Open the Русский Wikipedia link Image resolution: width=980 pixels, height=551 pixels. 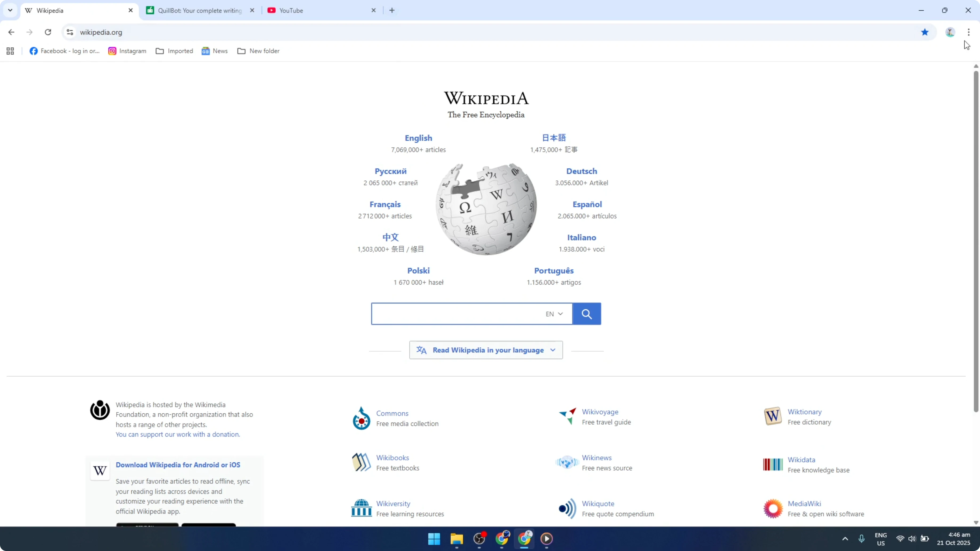tap(390, 171)
